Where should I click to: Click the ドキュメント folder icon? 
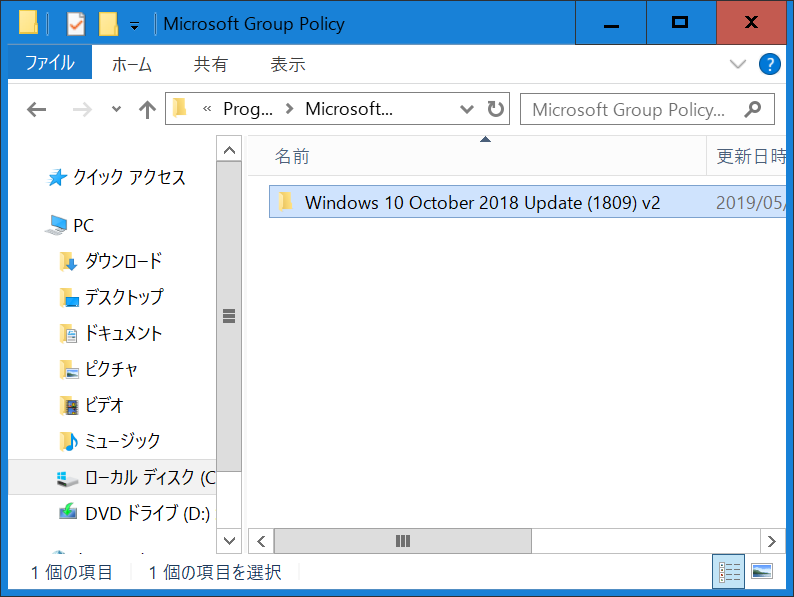click(68, 333)
